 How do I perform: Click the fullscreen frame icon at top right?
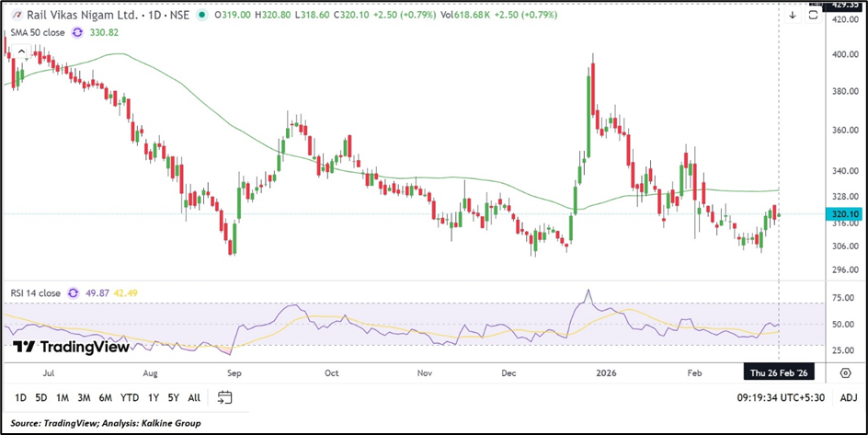[x=812, y=16]
